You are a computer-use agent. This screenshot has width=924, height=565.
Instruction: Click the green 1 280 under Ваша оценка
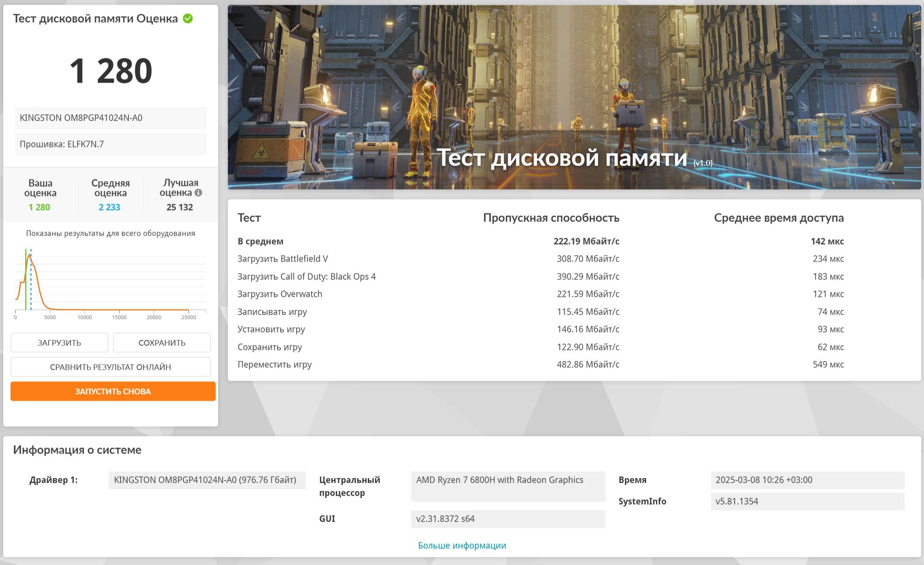pos(39,207)
